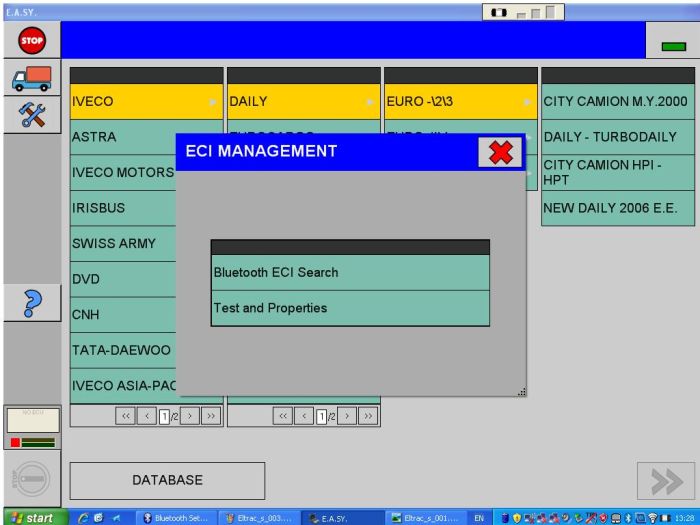This screenshot has width=700, height=525.
Task: Click the green connection status indicator
Action: pyautogui.click(x=674, y=46)
